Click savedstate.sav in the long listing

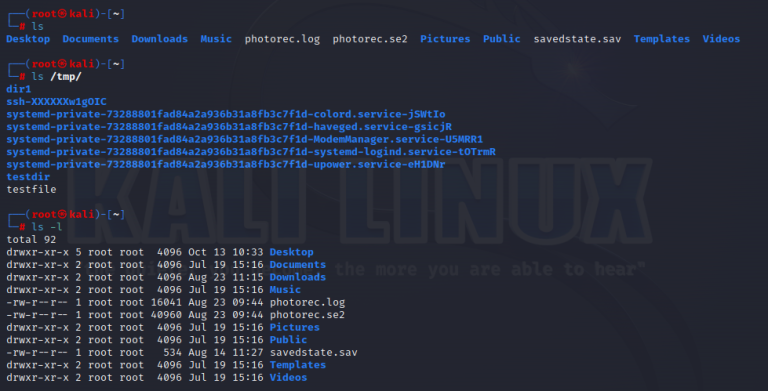(x=313, y=353)
